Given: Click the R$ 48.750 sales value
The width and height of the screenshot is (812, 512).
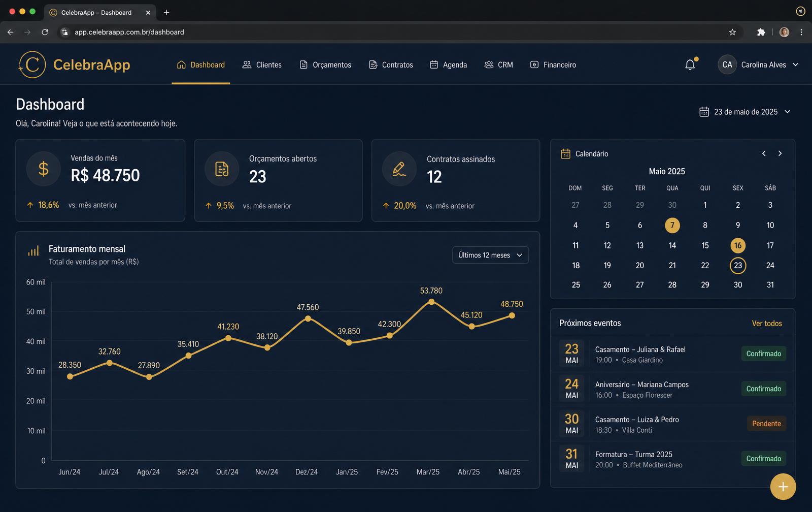Looking at the screenshot, I should [105, 175].
